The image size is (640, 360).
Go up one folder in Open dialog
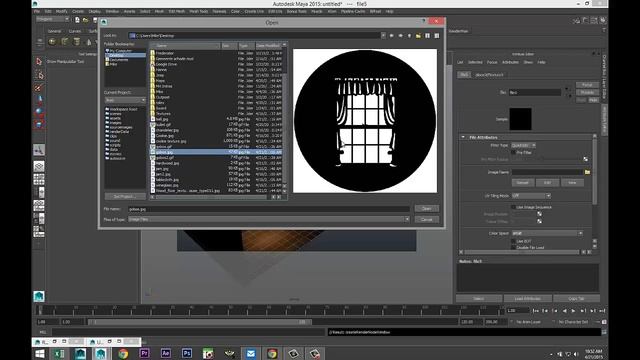(x=409, y=36)
